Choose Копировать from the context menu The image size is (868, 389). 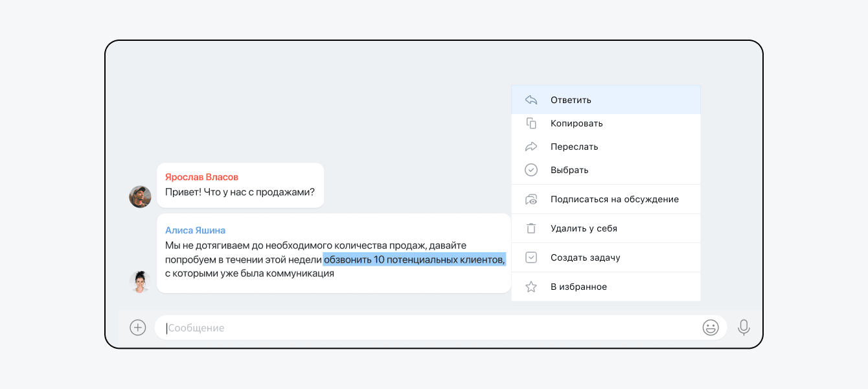coord(577,123)
